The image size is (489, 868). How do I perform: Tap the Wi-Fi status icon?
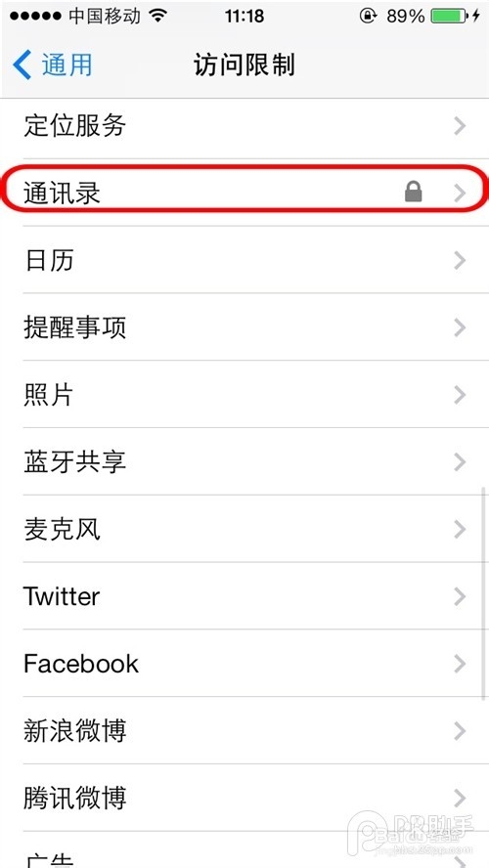point(157,16)
